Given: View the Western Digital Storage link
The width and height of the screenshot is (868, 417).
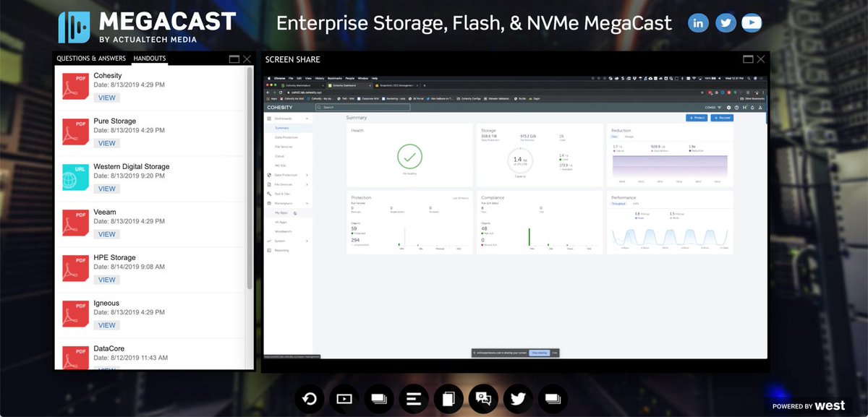Looking at the screenshot, I should (106, 189).
